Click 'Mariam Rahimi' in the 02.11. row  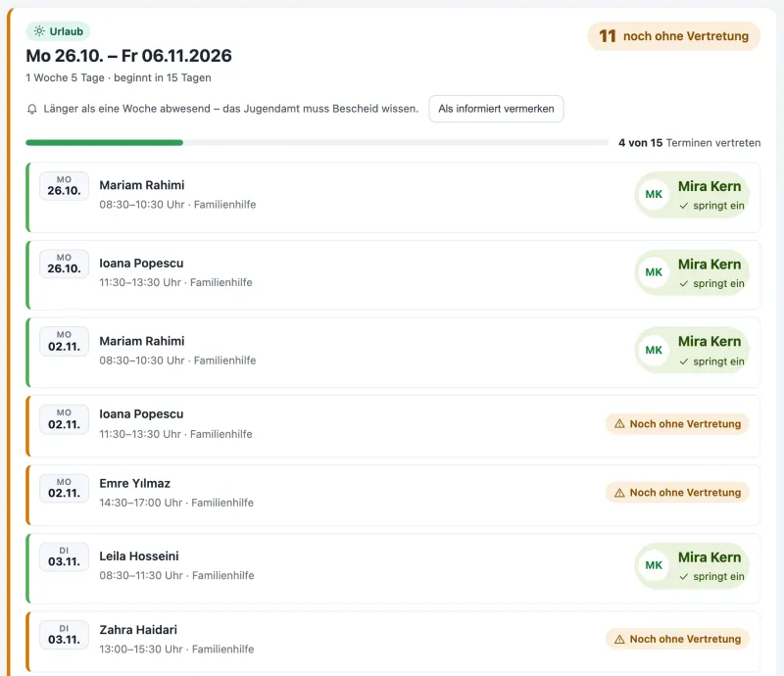(x=142, y=341)
